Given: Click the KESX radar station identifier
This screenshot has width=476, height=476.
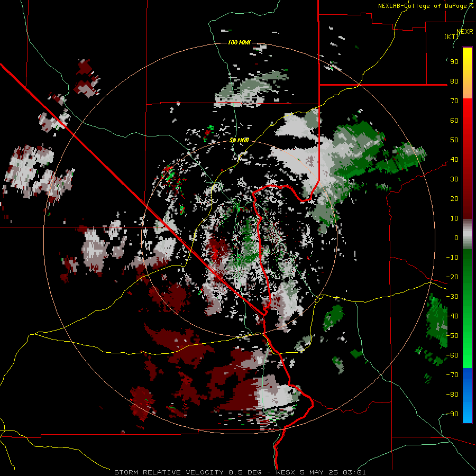Looking at the screenshot, I should pyautogui.click(x=286, y=472).
